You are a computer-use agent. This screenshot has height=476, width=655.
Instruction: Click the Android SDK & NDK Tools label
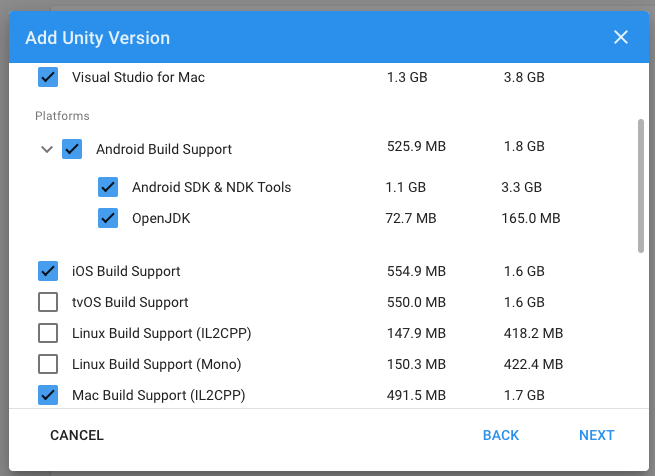point(211,187)
